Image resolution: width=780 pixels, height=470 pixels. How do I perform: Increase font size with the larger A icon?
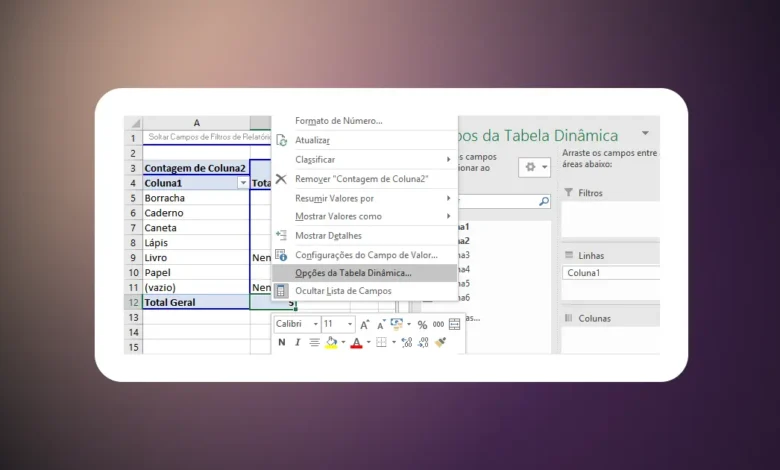click(365, 324)
